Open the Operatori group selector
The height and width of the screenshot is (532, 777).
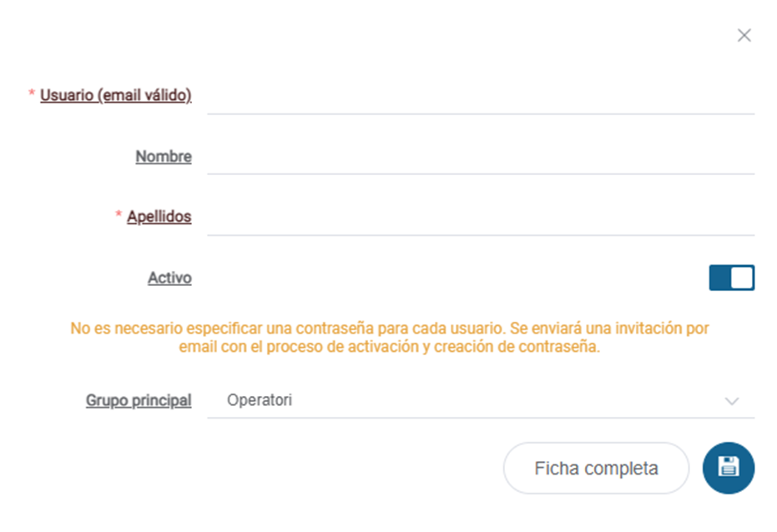click(481, 400)
